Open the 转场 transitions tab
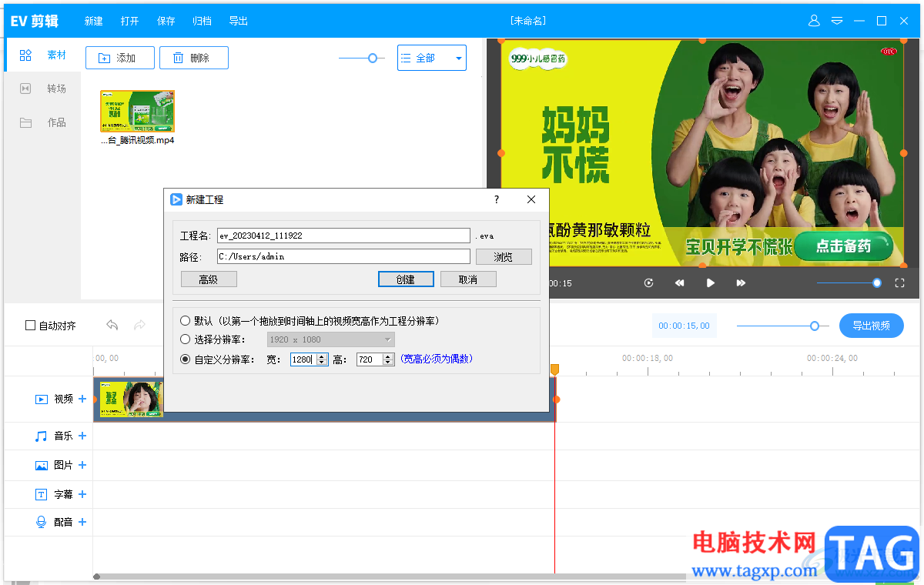924x585 pixels. [x=43, y=89]
